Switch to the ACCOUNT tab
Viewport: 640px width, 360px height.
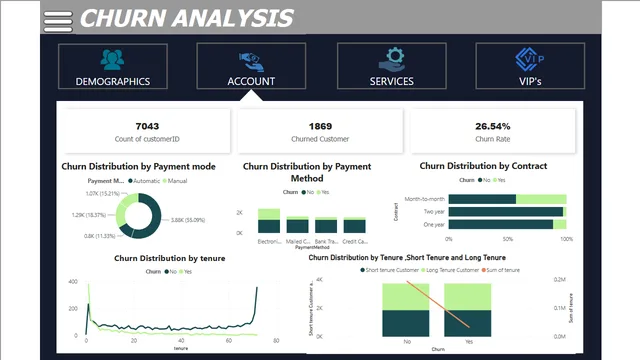click(x=251, y=66)
